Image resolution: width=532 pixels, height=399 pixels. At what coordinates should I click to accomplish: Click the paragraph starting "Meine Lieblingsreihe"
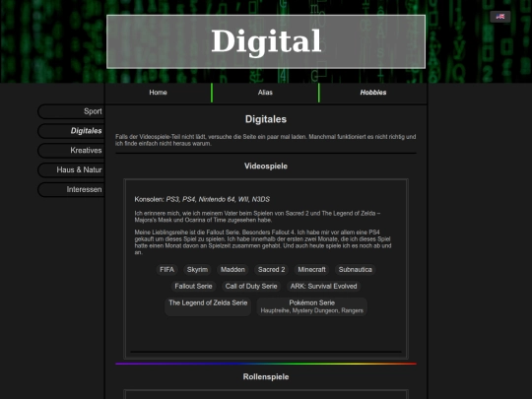pyautogui.click(x=263, y=242)
